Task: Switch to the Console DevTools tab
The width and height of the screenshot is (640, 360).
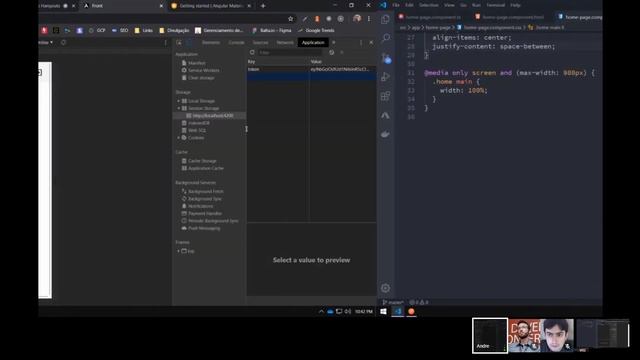Action: click(236, 42)
